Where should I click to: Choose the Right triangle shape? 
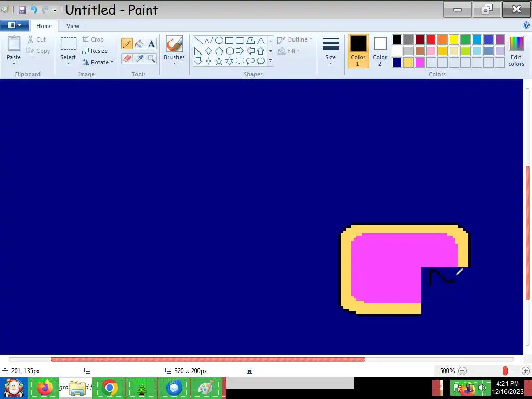pyautogui.click(x=198, y=51)
